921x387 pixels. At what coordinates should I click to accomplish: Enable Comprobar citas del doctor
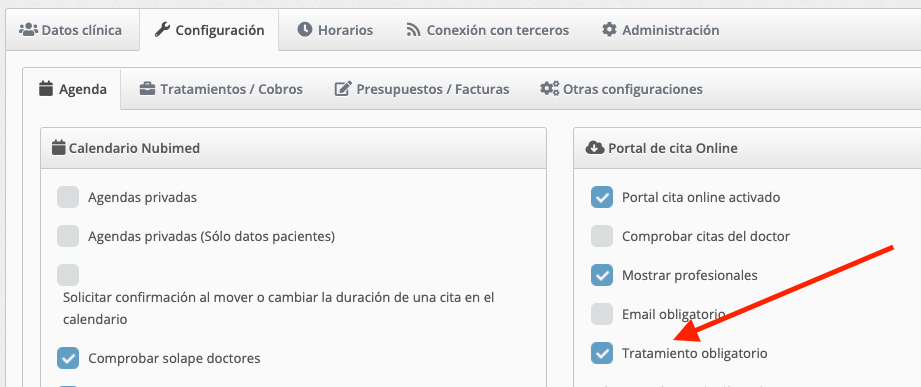pyautogui.click(x=602, y=236)
